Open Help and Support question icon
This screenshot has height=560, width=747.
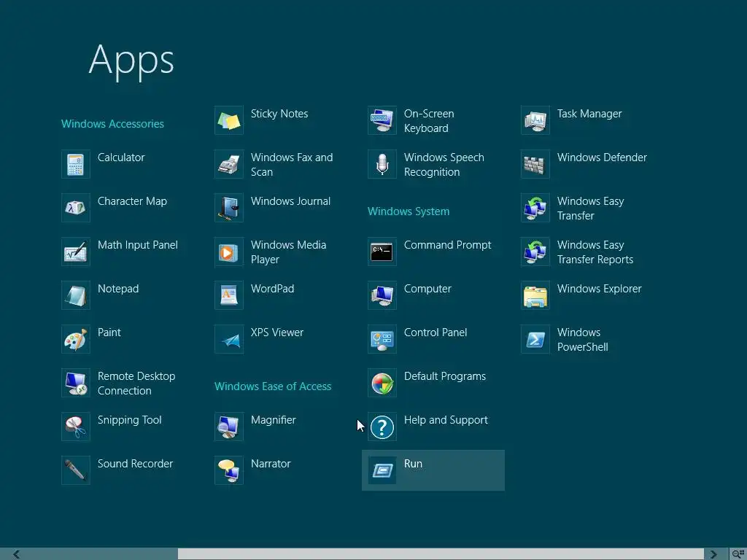tap(382, 427)
